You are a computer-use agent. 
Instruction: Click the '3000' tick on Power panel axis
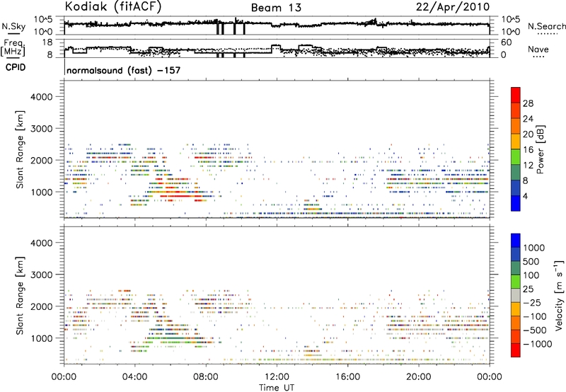(x=41, y=129)
